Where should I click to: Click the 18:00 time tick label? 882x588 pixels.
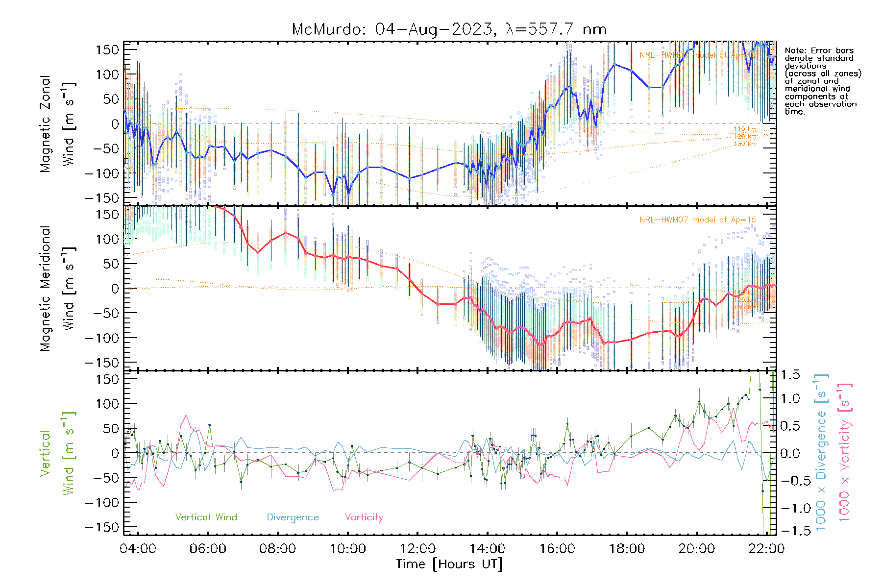click(627, 548)
